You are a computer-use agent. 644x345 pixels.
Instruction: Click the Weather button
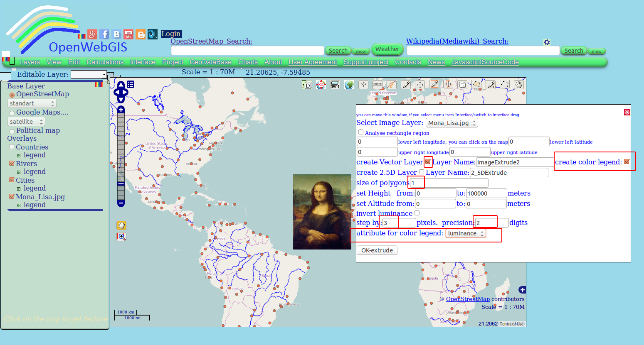pyautogui.click(x=387, y=49)
